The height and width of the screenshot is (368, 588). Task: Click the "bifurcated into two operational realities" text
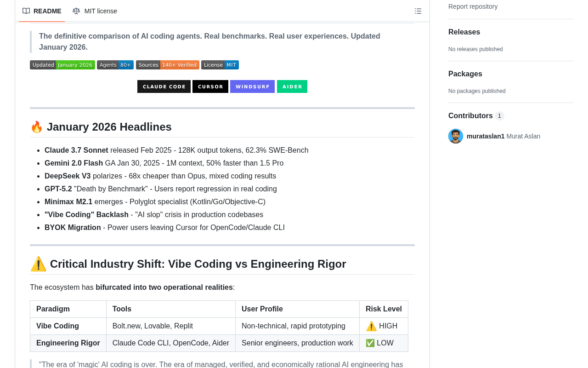(164, 287)
